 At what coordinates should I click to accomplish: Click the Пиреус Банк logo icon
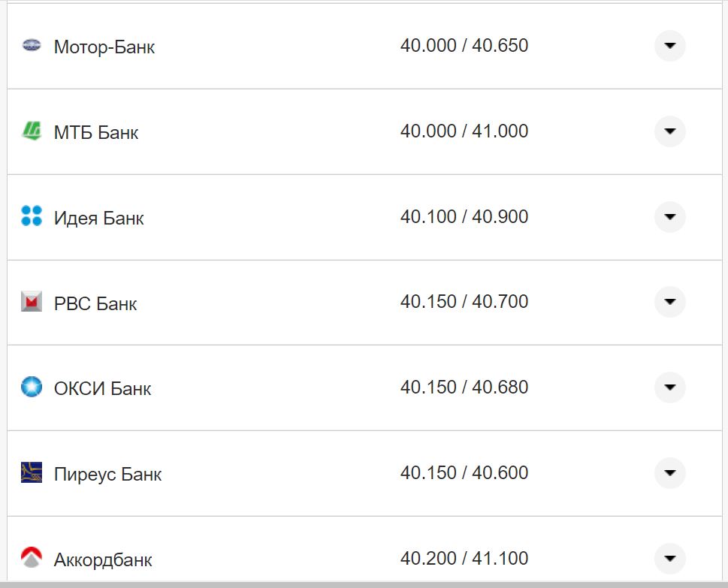[32, 473]
